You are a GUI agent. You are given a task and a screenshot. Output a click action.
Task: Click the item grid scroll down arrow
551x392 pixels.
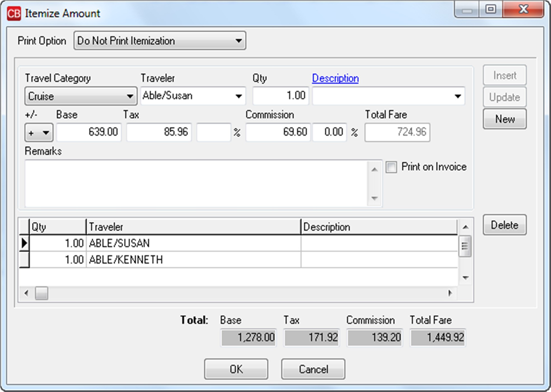pos(465,277)
